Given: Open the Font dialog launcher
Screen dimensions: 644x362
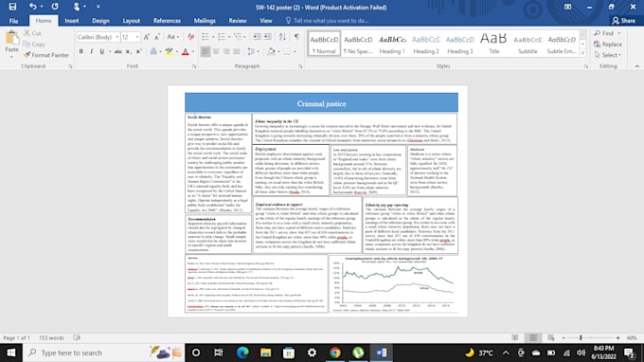Looking at the screenshot, I should (194, 66).
